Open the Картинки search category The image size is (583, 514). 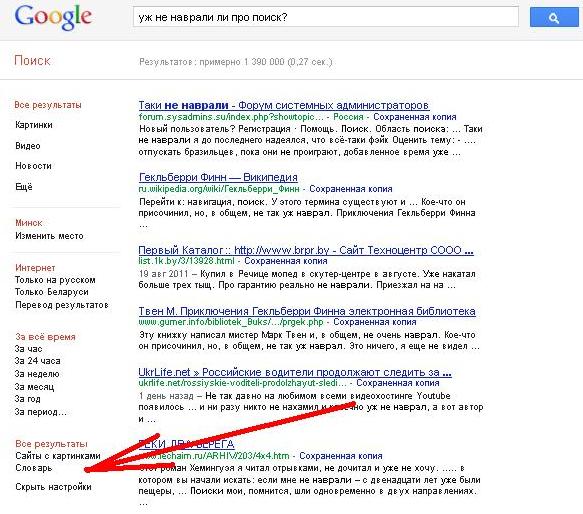point(34,125)
